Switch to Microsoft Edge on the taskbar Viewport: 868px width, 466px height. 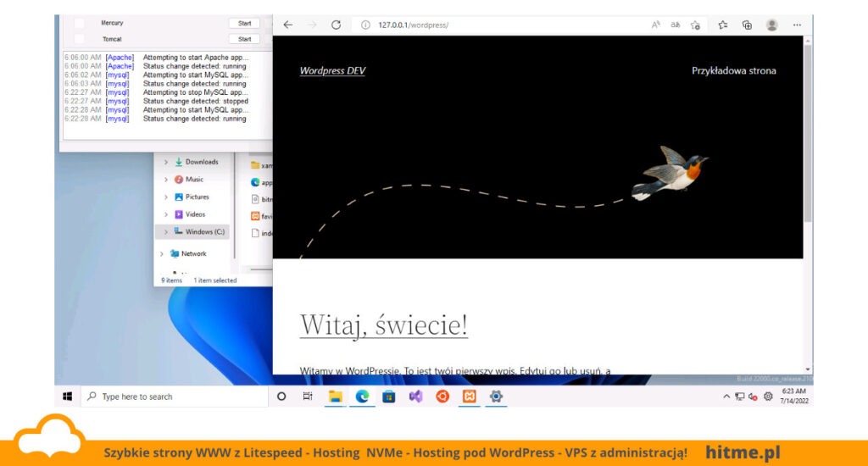pos(362,397)
